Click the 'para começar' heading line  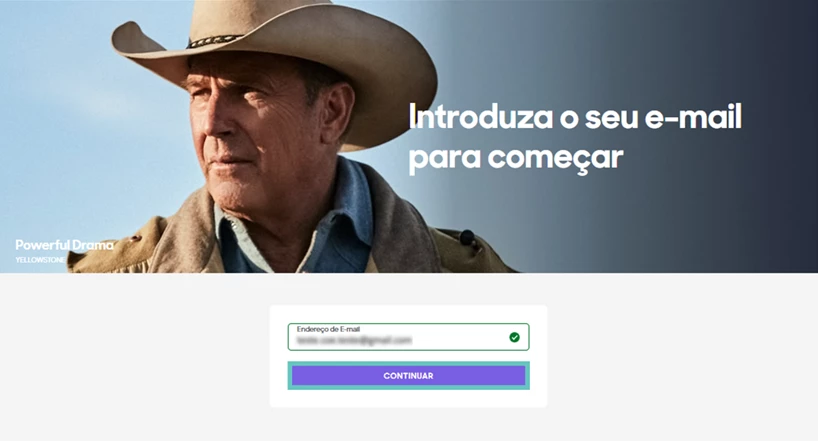point(516,157)
